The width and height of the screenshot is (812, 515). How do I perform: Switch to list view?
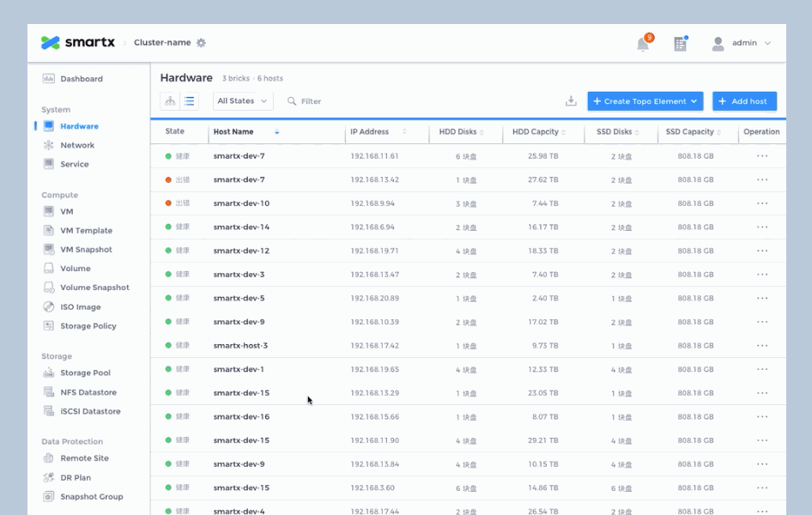coord(190,101)
